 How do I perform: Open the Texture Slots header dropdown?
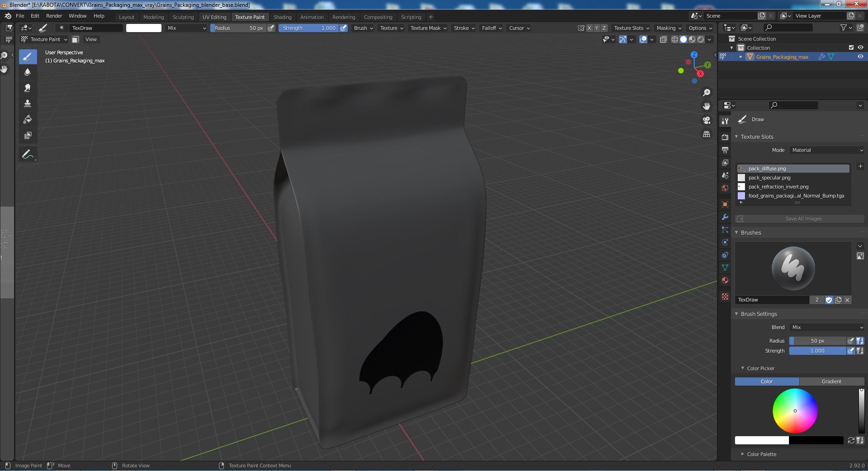(631, 28)
